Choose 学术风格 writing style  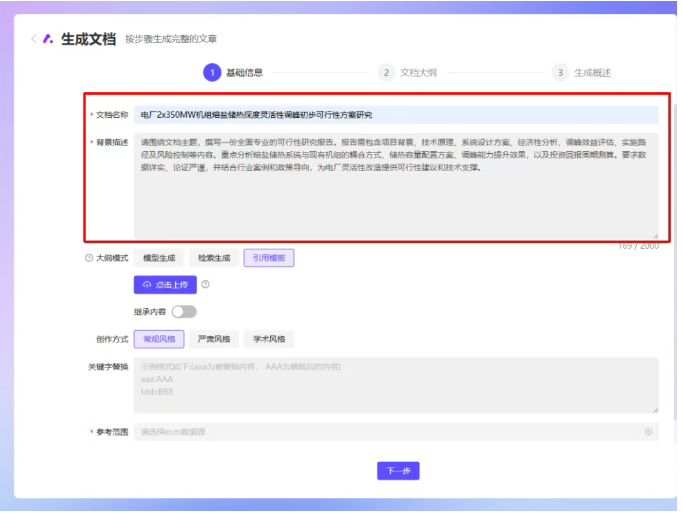268,338
